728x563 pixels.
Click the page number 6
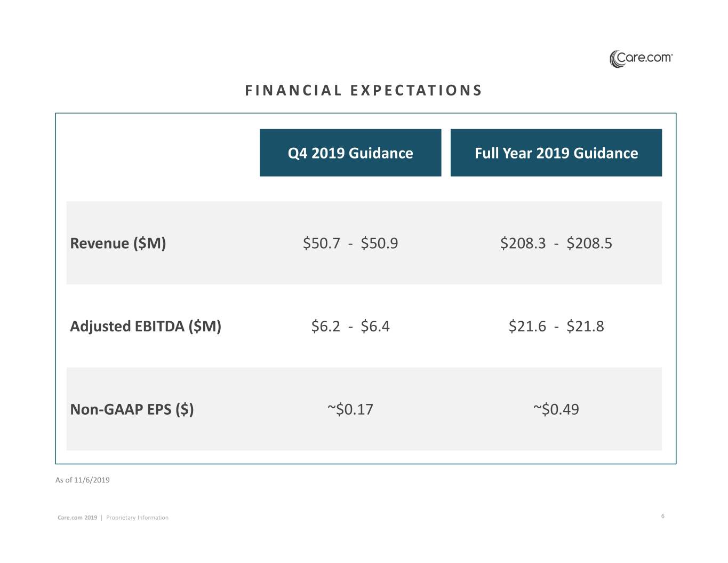tap(663, 516)
